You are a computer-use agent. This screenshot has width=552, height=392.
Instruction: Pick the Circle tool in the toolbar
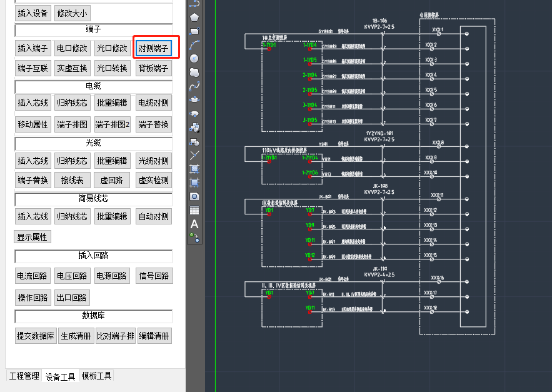click(x=194, y=58)
